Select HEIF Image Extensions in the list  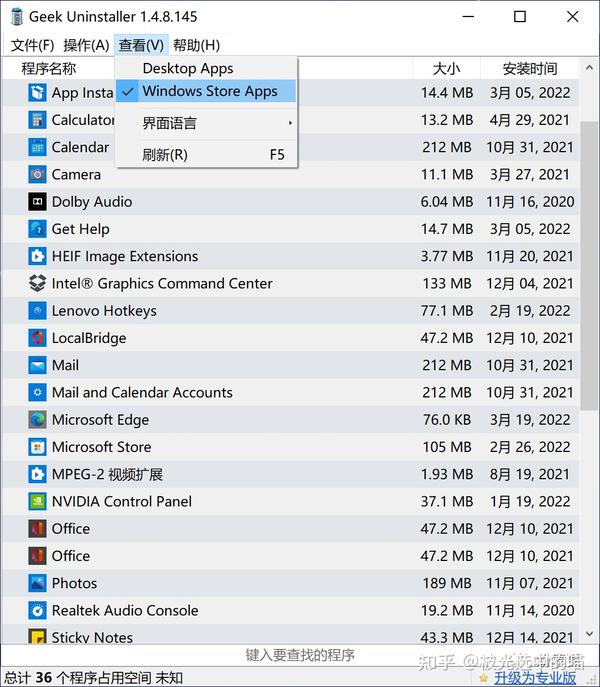click(x=125, y=256)
